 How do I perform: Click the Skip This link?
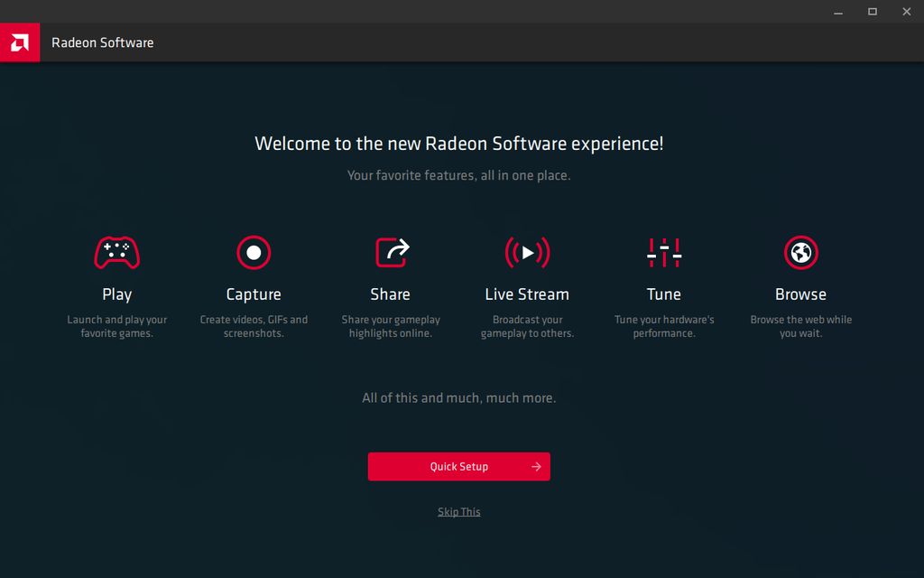click(459, 512)
